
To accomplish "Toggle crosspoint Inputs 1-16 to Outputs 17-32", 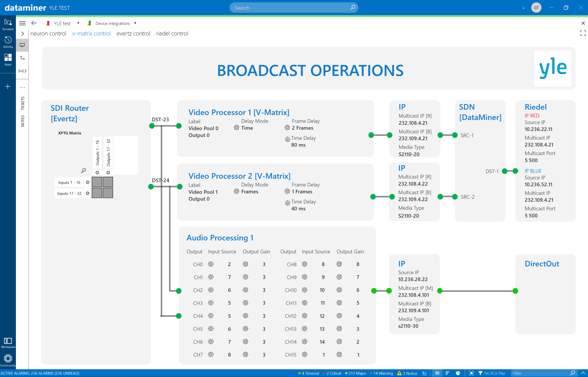I will click(108, 182).
